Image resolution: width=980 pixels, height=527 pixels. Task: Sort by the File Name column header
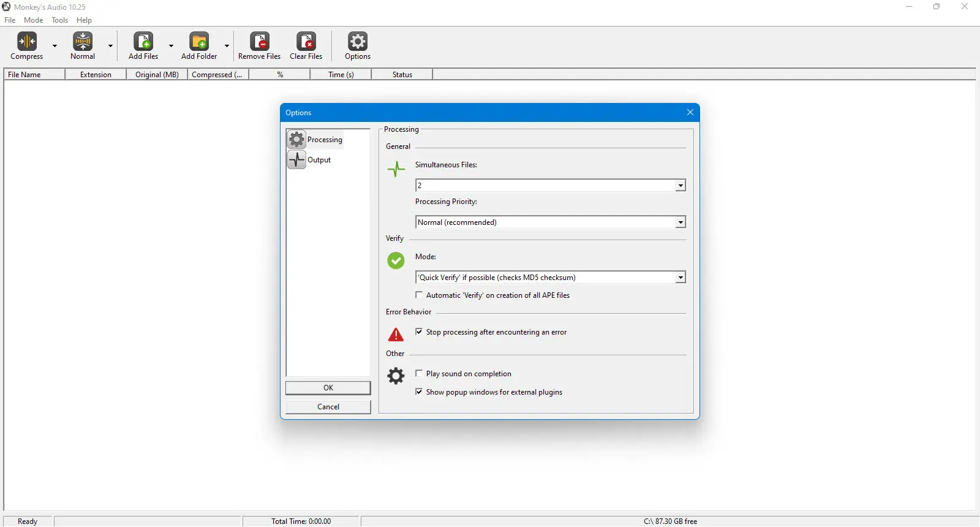pos(34,75)
